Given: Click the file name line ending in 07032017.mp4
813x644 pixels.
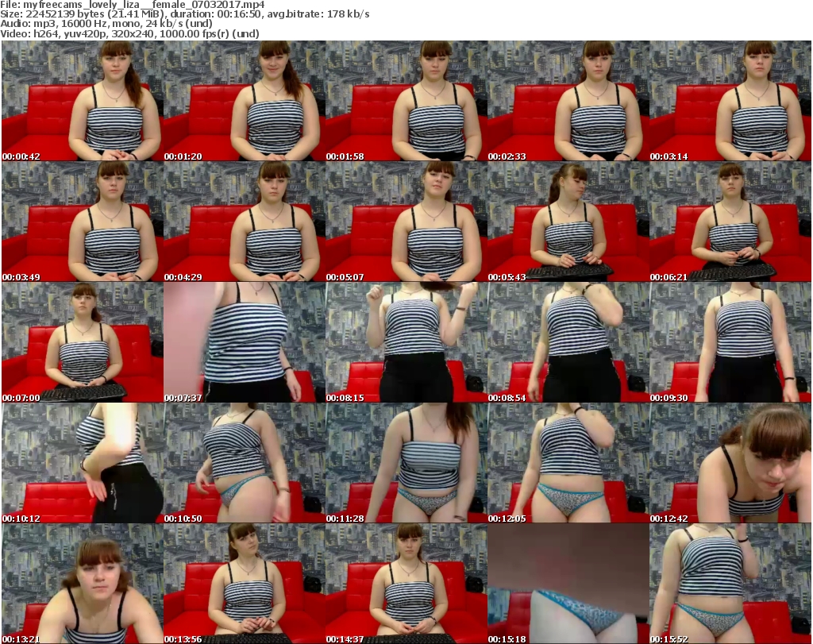Looking at the screenshot, I should coord(133,5).
